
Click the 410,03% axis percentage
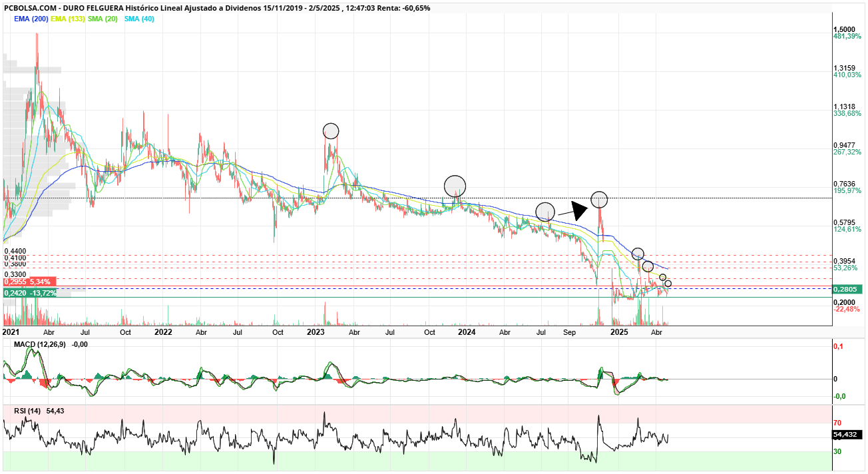pos(847,75)
